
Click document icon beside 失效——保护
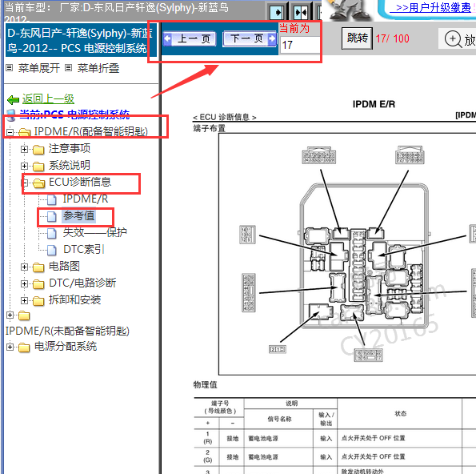52,233
